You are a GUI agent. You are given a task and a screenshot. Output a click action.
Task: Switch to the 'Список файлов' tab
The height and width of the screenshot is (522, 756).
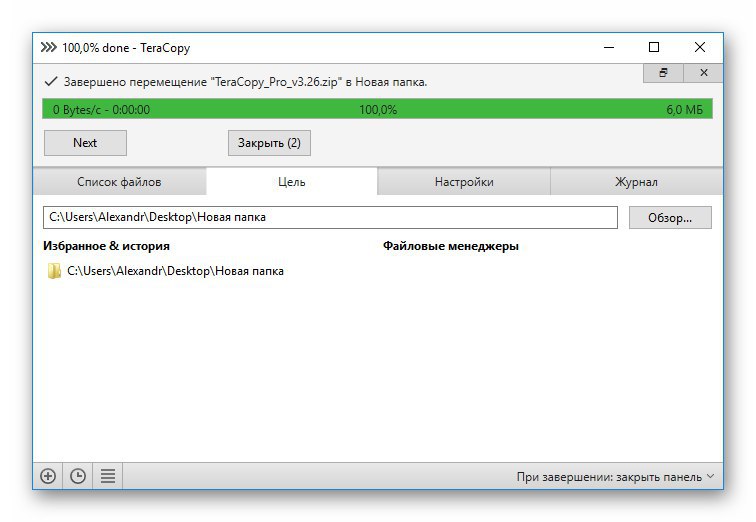[119, 182]
